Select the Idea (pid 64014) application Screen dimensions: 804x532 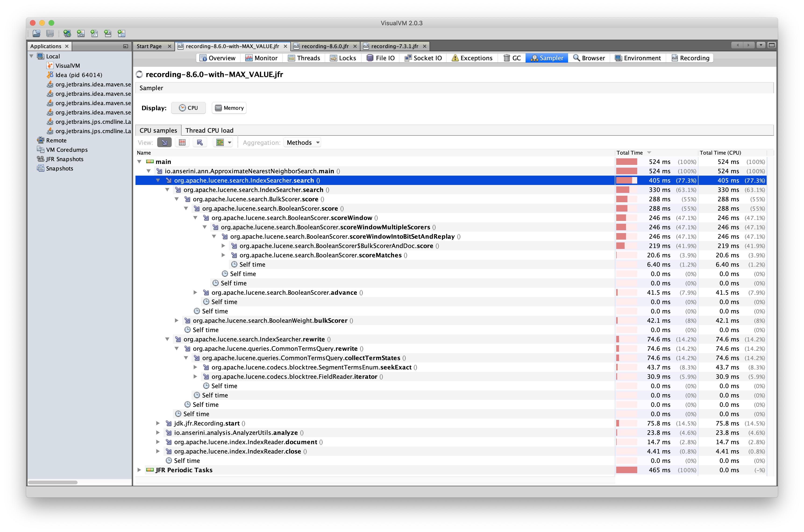tap(78, 75)
